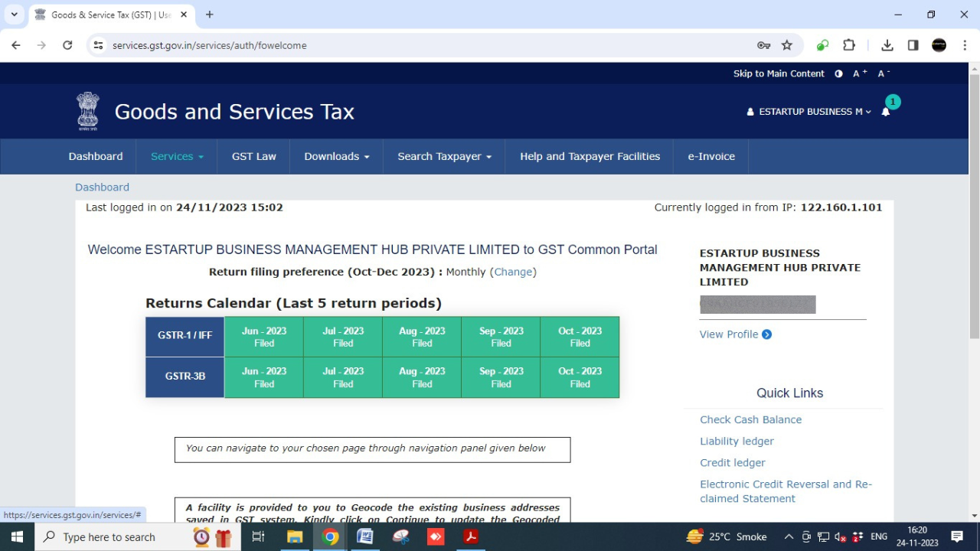The image size is (980, 551).
Task: Open Word from the taskbar
Action: point(365,536)
